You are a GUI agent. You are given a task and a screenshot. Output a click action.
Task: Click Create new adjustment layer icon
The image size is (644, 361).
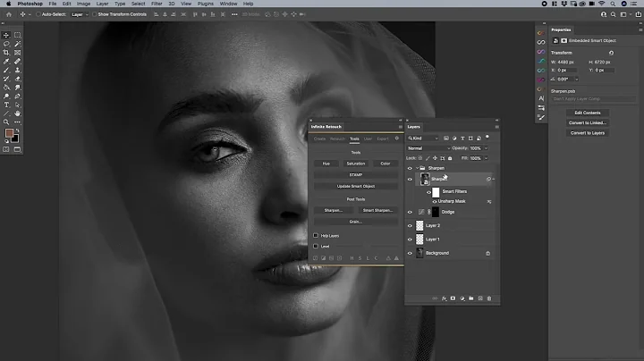pyautogui.click(x=462, y=298)
